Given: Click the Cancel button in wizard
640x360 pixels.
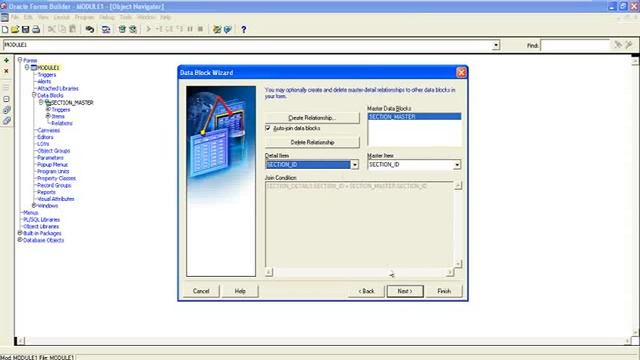Looking at the screenshot, I should click(201, 291).
